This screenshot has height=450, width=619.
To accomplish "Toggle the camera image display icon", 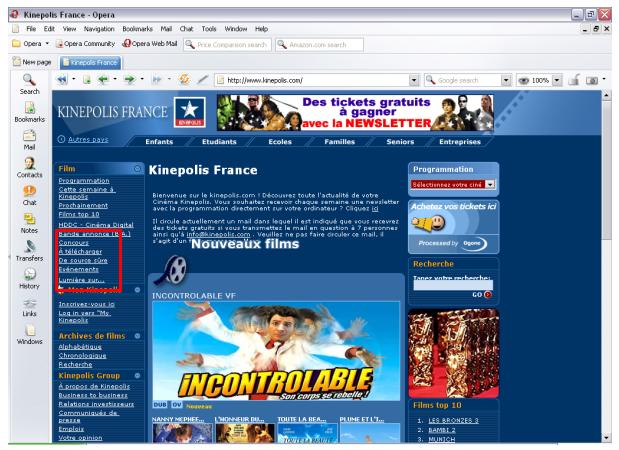I will click(592, 80).
